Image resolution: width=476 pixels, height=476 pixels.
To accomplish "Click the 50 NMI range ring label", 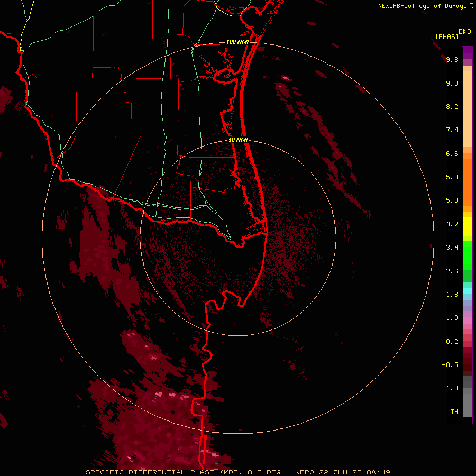I will tap(238, 140).
